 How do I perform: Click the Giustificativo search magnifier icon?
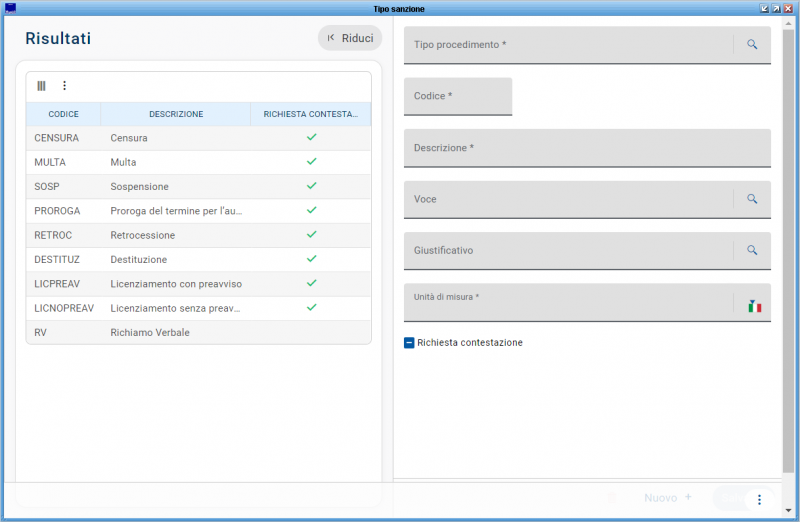coord(752,250)
